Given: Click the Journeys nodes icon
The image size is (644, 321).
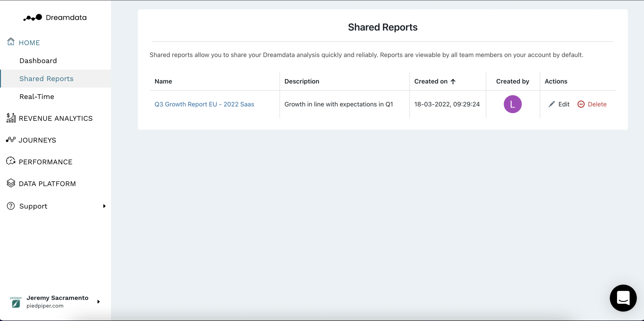Looking at the screenshot, I should (11, 140).
